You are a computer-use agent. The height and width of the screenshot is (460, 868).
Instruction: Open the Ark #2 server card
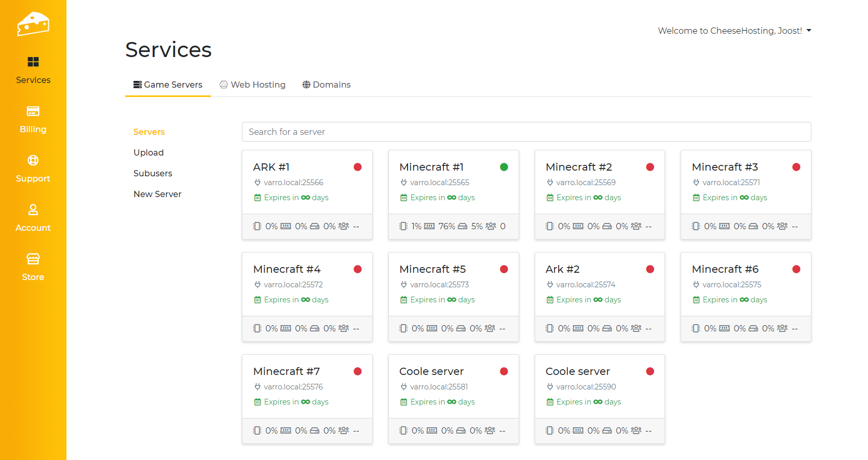click(563, 269)
